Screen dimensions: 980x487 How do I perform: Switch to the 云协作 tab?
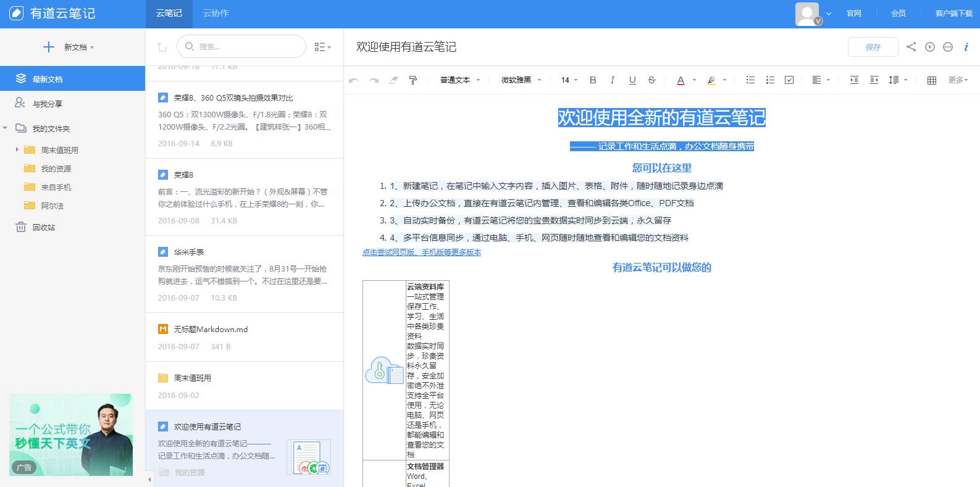tap(216, 14)
